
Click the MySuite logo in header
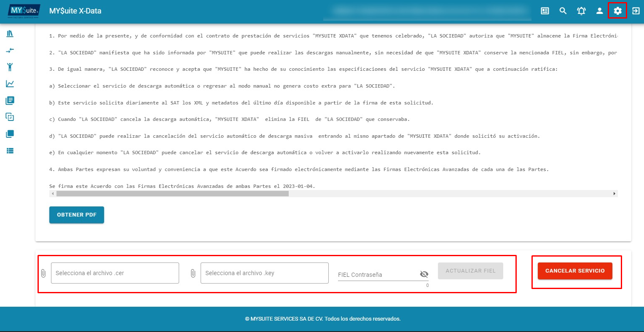pyautogui.click(x=24, y=11)
